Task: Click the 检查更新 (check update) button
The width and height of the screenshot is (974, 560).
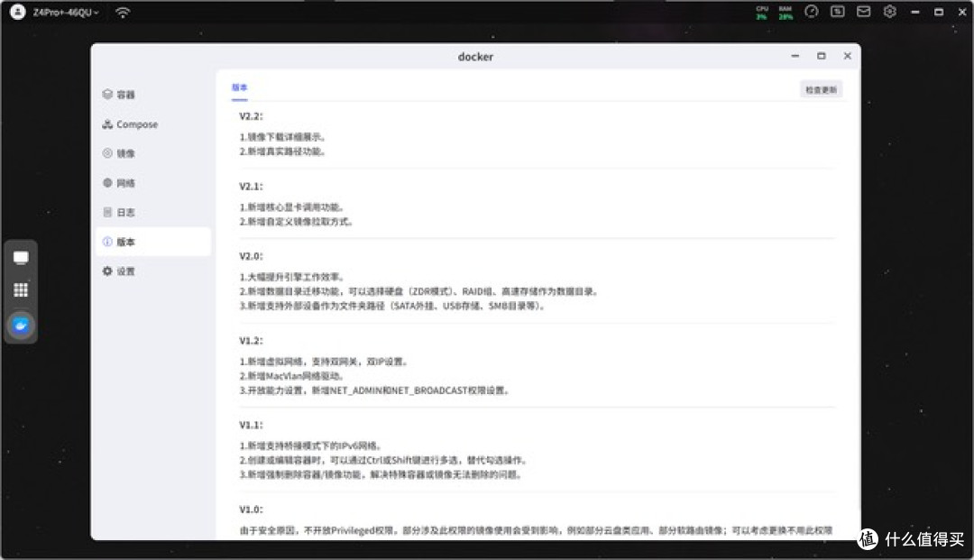Action: pyautogui.click(x=821, y=90)
